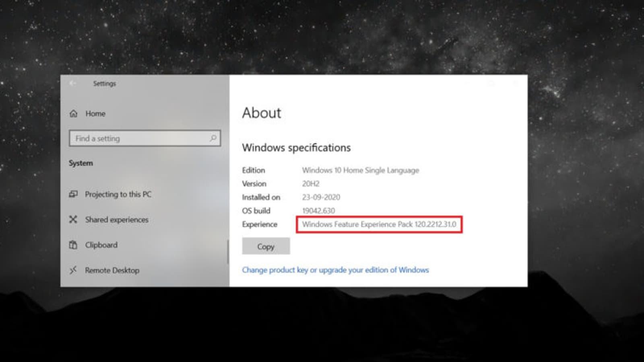Open Projecting to this PC settings
This screenshot has height=362, width=644.
tap(118, 194)
